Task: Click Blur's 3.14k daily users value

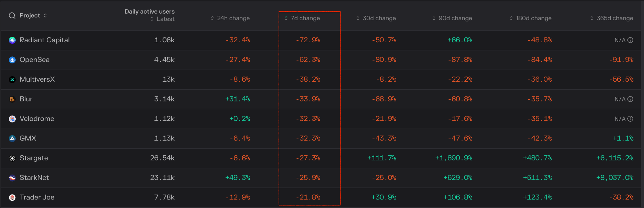Action: (x=164, y=99)
